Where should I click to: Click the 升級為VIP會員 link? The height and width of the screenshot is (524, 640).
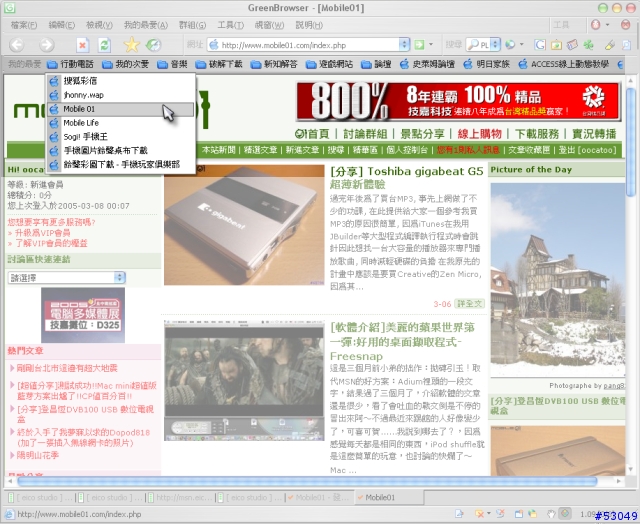(42, 233)
